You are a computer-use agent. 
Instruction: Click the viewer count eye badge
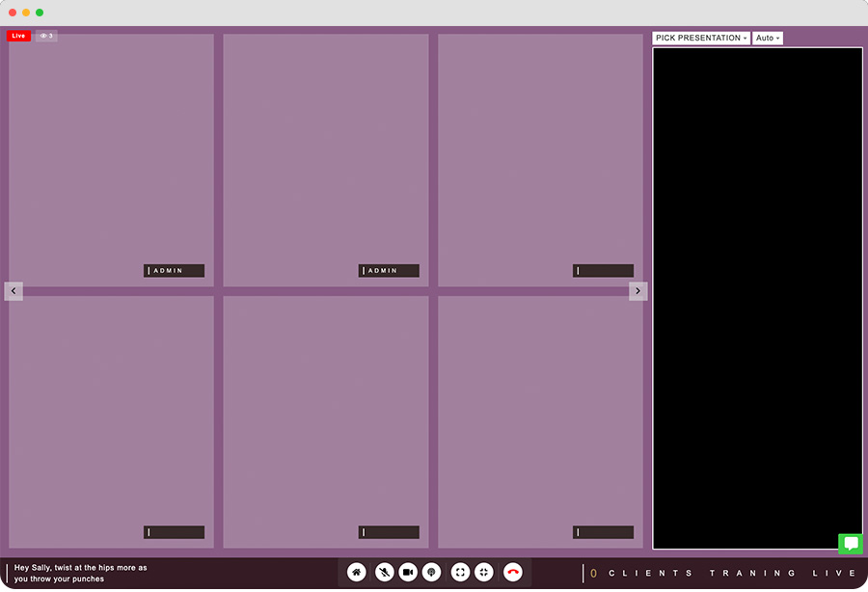coord(46,36)
